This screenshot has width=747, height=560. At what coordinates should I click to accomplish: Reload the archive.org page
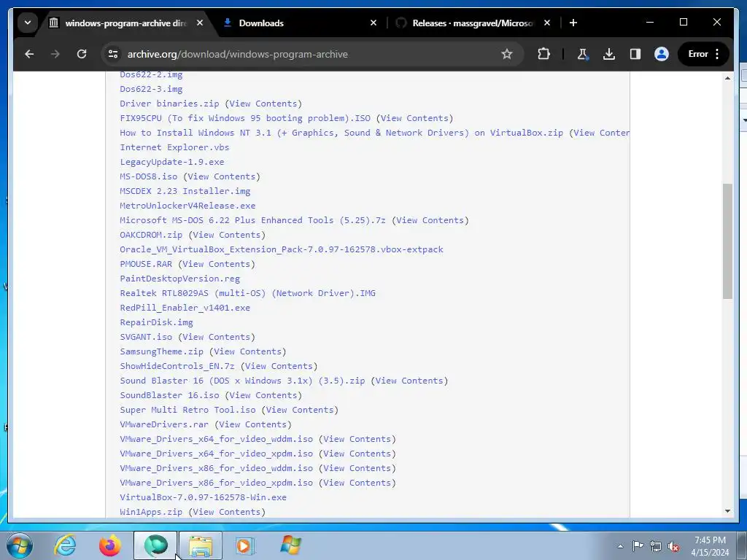(82, 54)
